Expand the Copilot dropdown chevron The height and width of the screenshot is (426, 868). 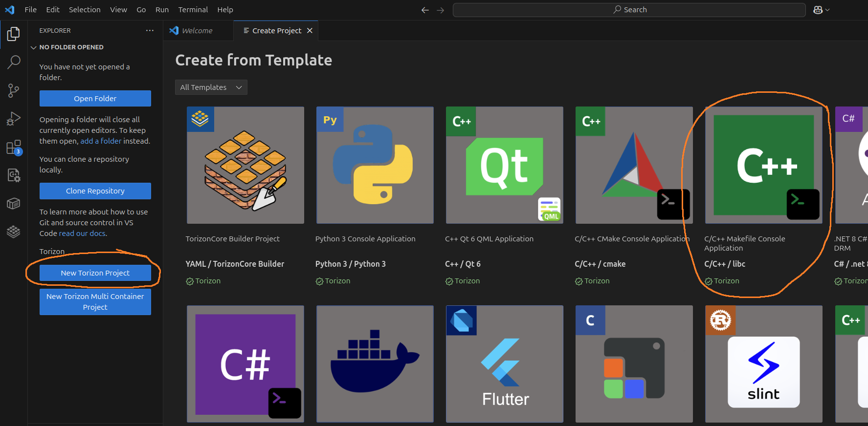(827, 10)
